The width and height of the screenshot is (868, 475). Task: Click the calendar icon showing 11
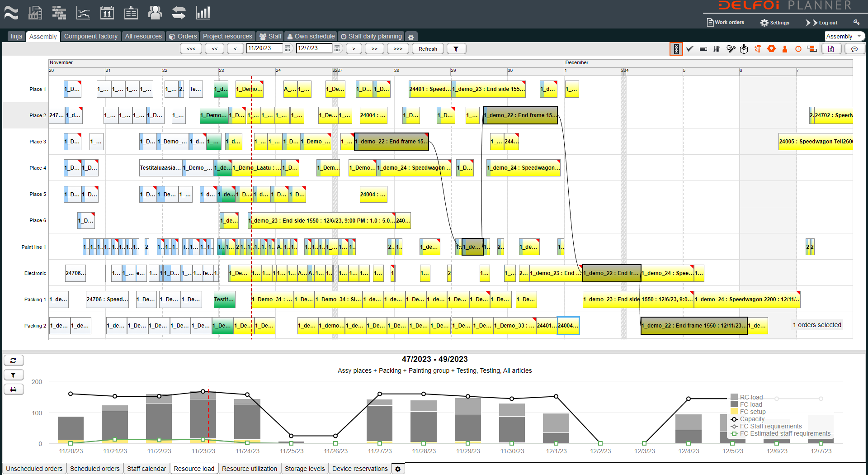click(x=107, y=13)
